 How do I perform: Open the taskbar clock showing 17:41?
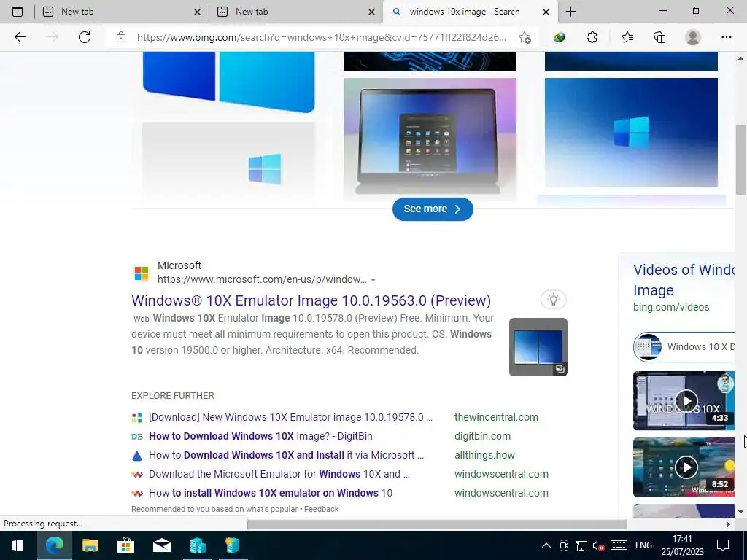point(682,545)
